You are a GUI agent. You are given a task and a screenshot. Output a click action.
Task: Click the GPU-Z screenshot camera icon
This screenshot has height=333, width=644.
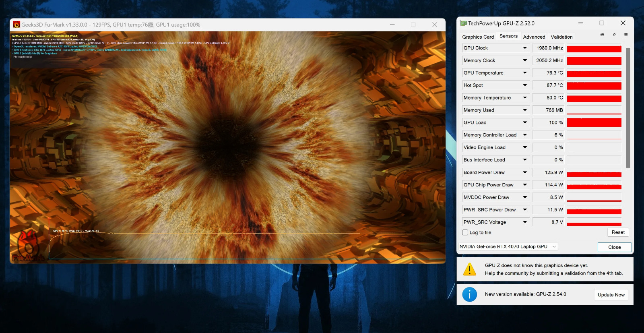602,35
